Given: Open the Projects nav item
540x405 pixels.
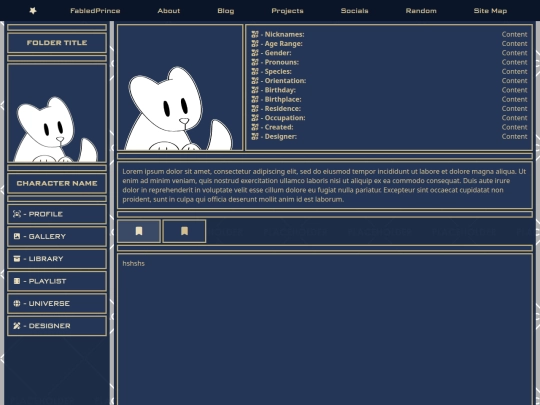Looking at the screenshot, I should coord(287,11).
